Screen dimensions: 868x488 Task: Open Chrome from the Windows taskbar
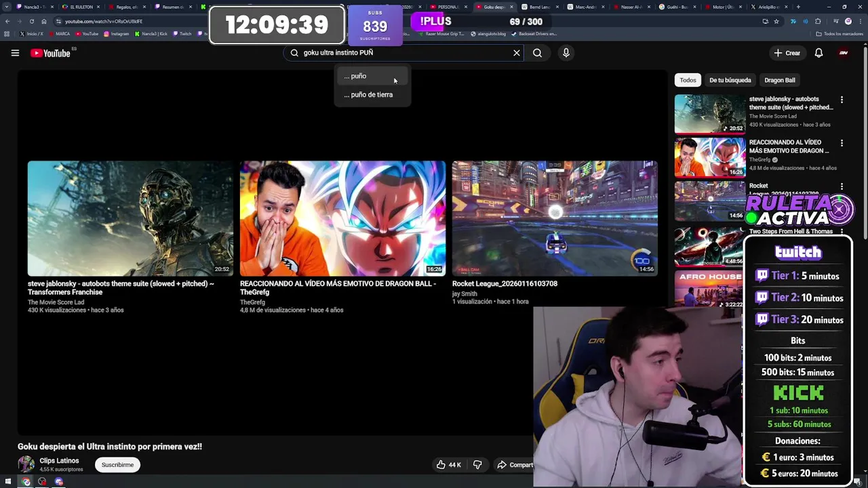point(26,482)
